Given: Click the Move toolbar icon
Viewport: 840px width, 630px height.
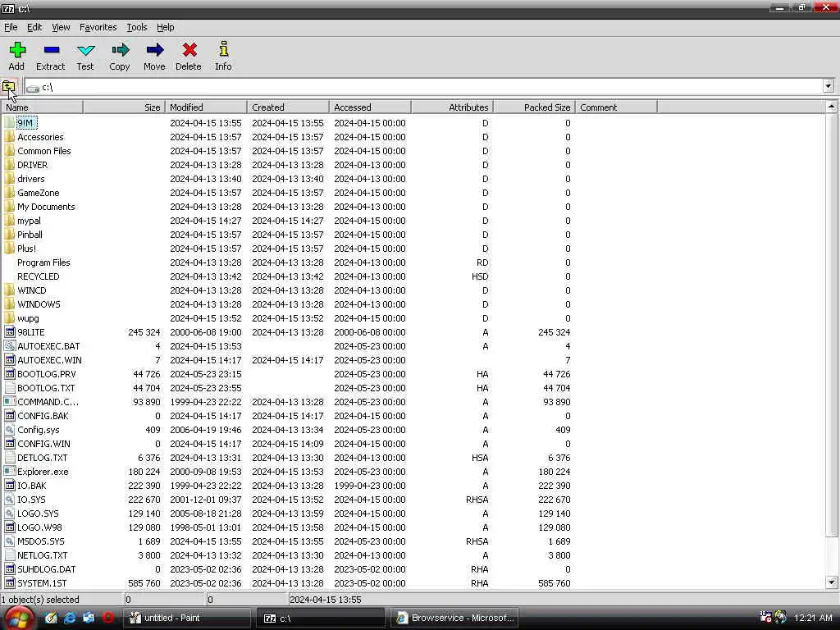Looking at the screenshot, I should 155,50.
